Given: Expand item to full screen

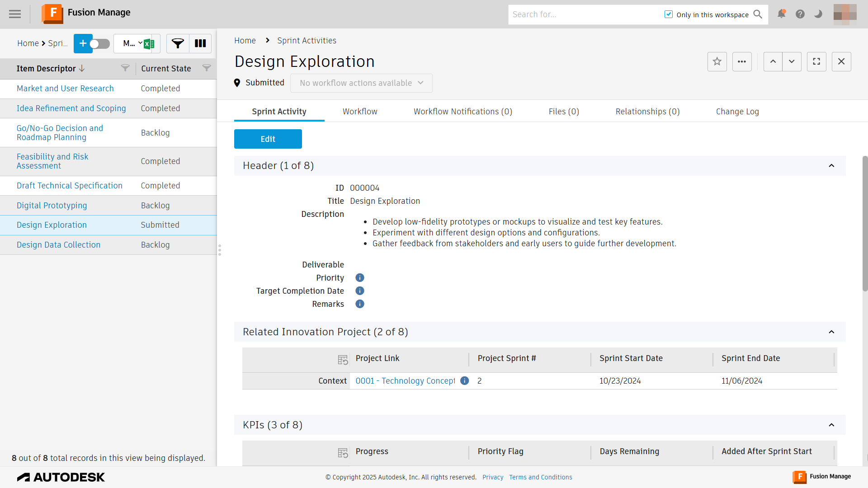Looking at the screenshot, I should coord(816,61).
